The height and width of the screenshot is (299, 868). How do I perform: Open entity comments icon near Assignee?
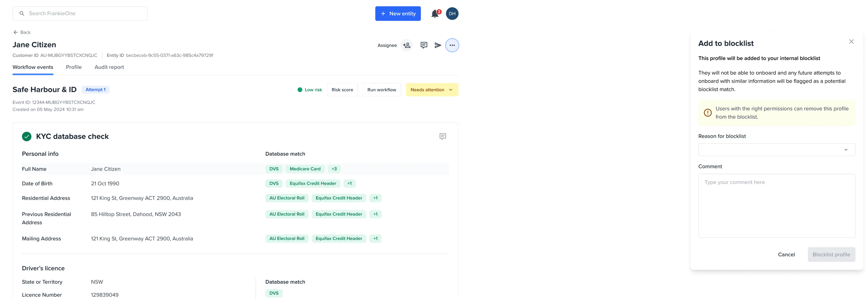(x=424, y=45)
